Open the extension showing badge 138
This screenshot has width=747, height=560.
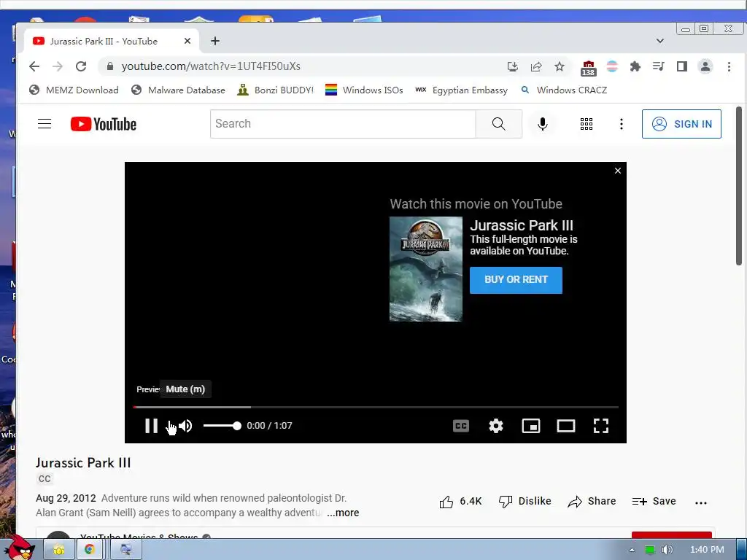[589, 68]
